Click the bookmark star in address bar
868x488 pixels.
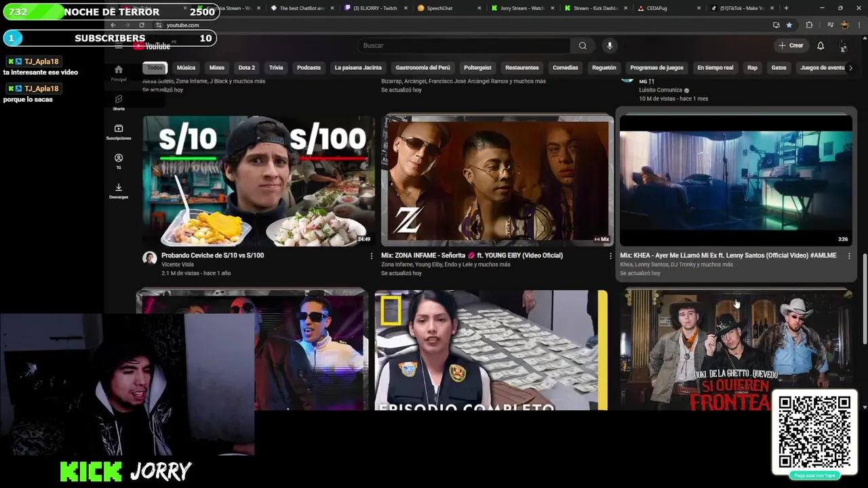pos(789,25)
